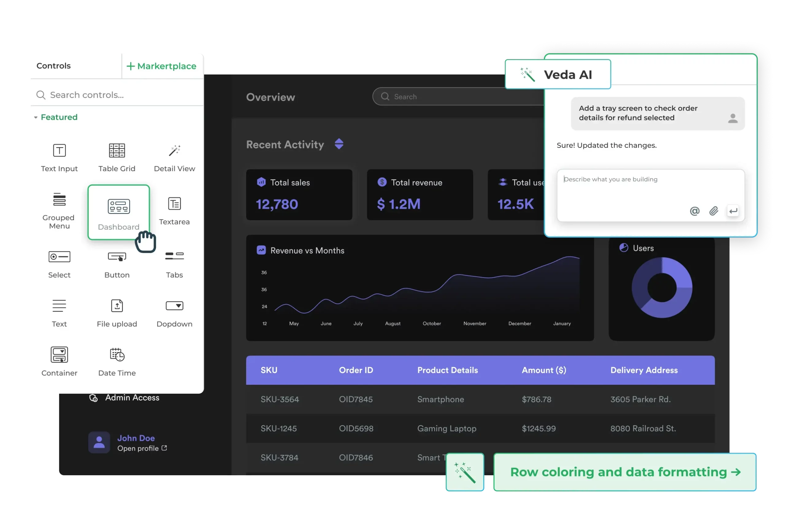Image resolution: width=785 pixels, height=532 pixels.
Task: Toggle the Recent Activity sort arrows
Action: coord(339,144)
